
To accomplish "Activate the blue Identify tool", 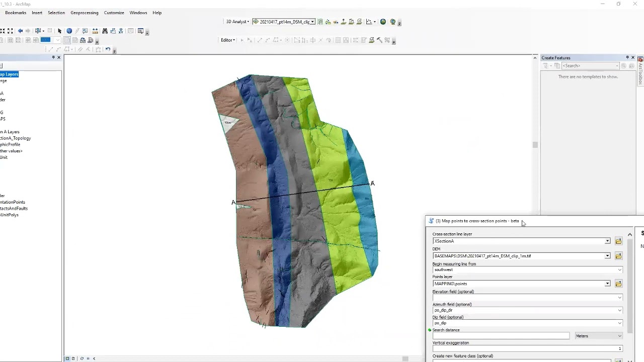I will (x=69, y=31).
